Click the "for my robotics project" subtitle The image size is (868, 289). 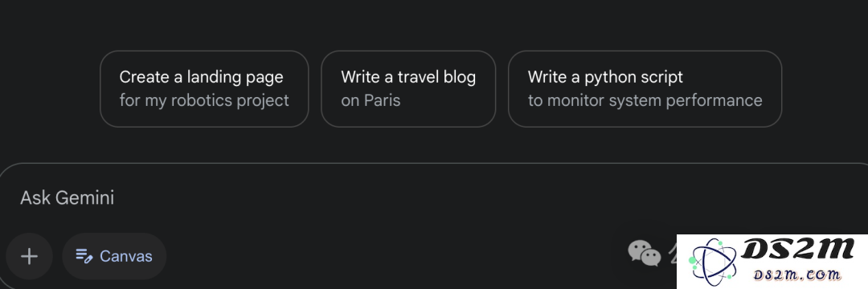point(204,100)
